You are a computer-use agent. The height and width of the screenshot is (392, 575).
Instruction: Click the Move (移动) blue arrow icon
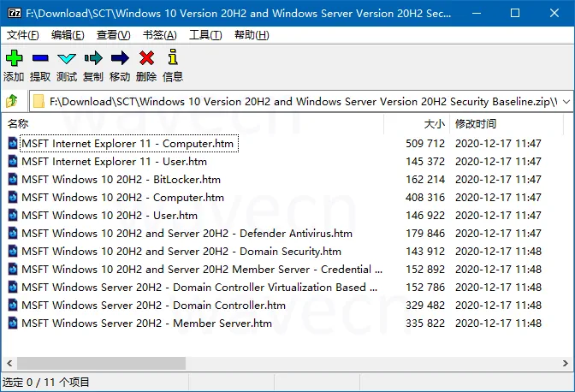click(x=120, y=58)
